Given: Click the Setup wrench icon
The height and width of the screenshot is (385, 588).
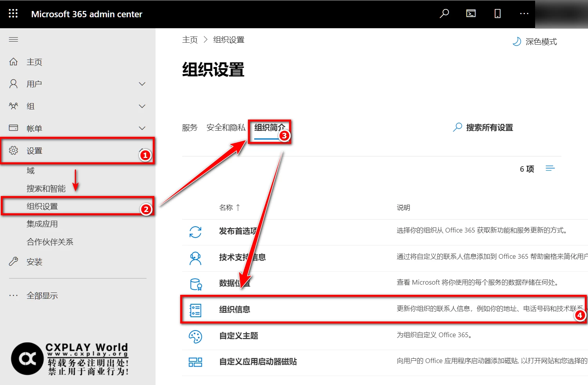Looking at the screenshot, I should click(x=13, y=262).
